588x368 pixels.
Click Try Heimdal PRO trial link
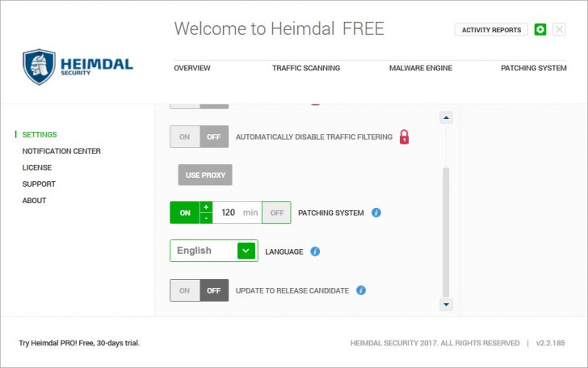tap(79, 343)
